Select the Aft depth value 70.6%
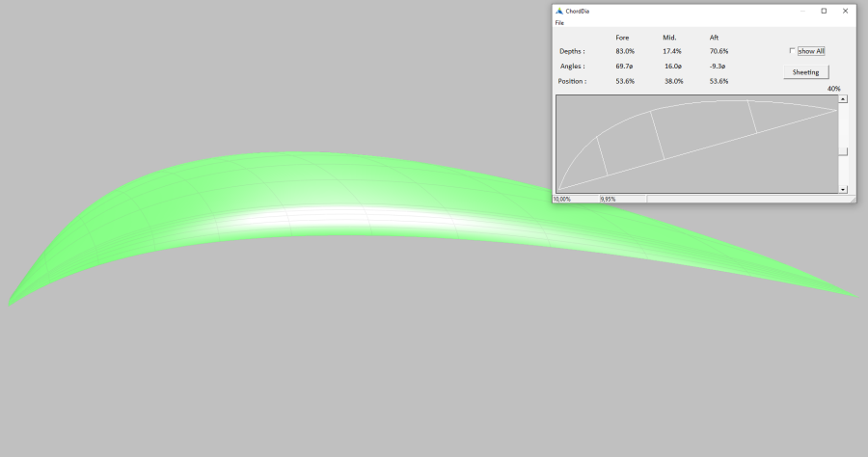Viewport: 868px width, 457px height. coord(719,51)
